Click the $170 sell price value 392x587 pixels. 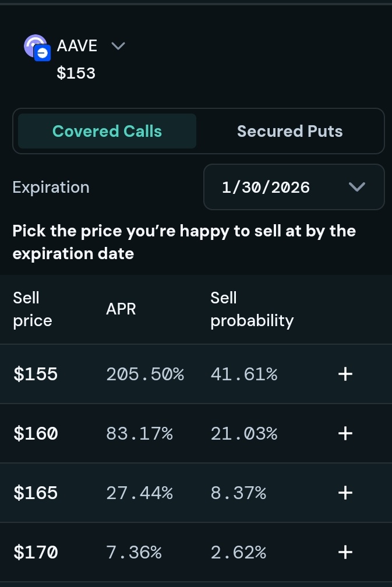36,552
